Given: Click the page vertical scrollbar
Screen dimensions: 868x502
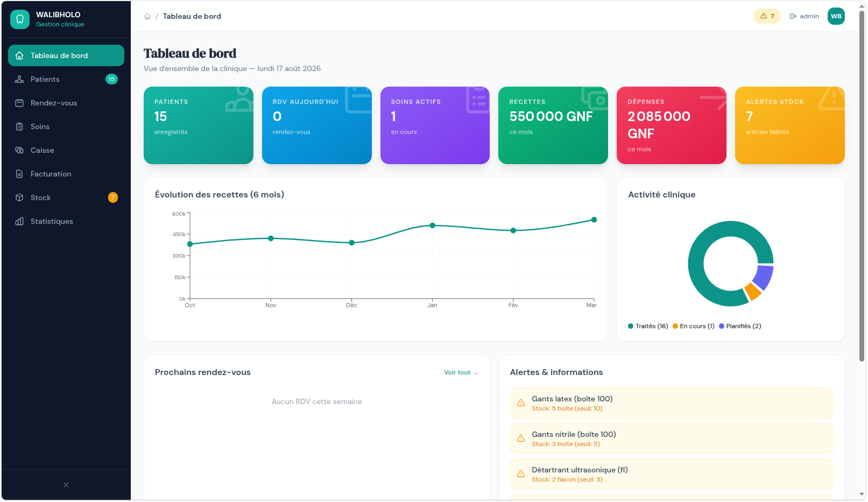Looking at the screenshot, I should [x=862, y=186].
